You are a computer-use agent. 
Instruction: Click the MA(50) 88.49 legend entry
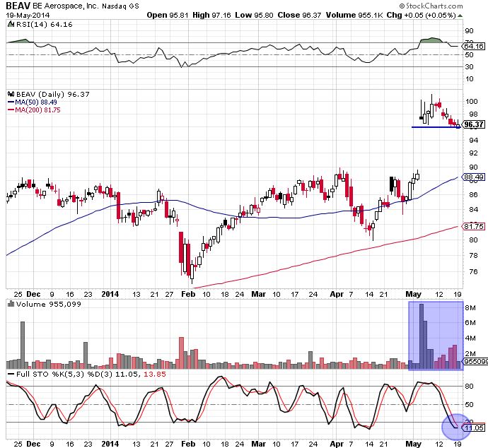coord(32,102)
